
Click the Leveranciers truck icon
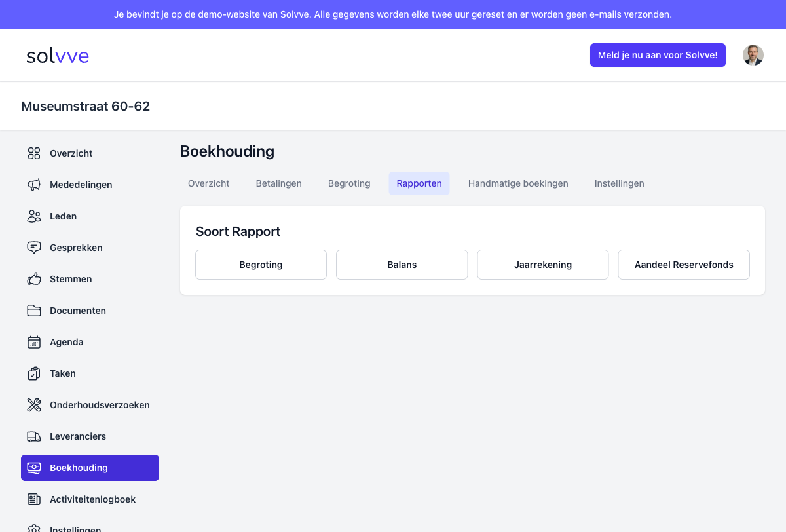coord(34,436)
